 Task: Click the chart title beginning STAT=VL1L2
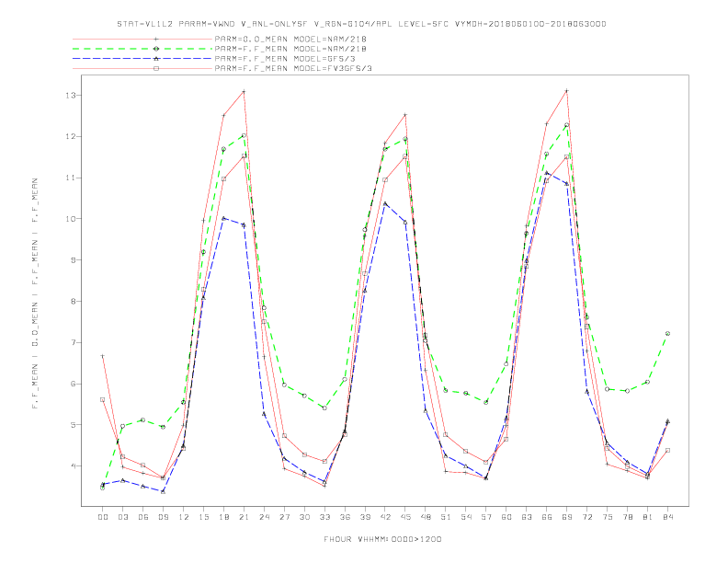tap(361, 24)
